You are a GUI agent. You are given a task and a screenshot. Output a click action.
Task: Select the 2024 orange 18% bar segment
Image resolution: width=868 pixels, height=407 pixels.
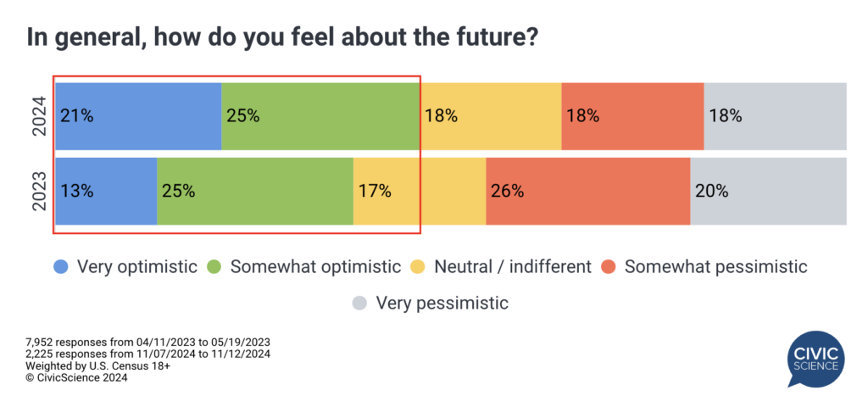pos(632,116)
